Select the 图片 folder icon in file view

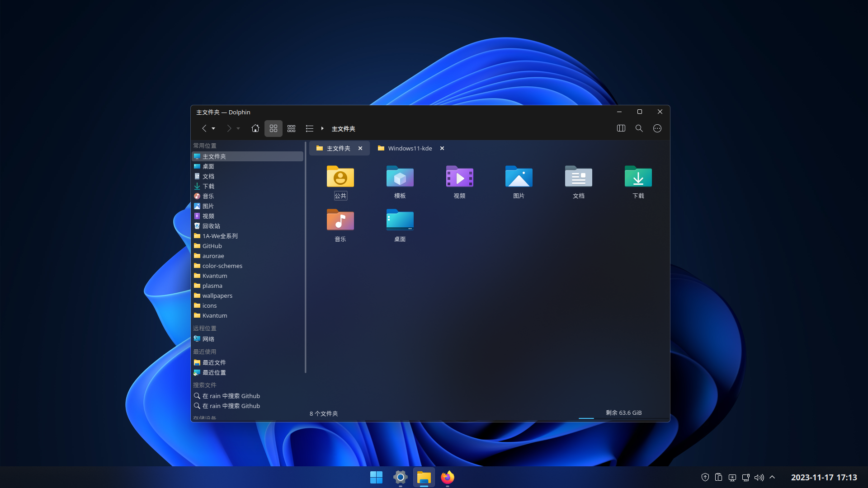[519, 176]
